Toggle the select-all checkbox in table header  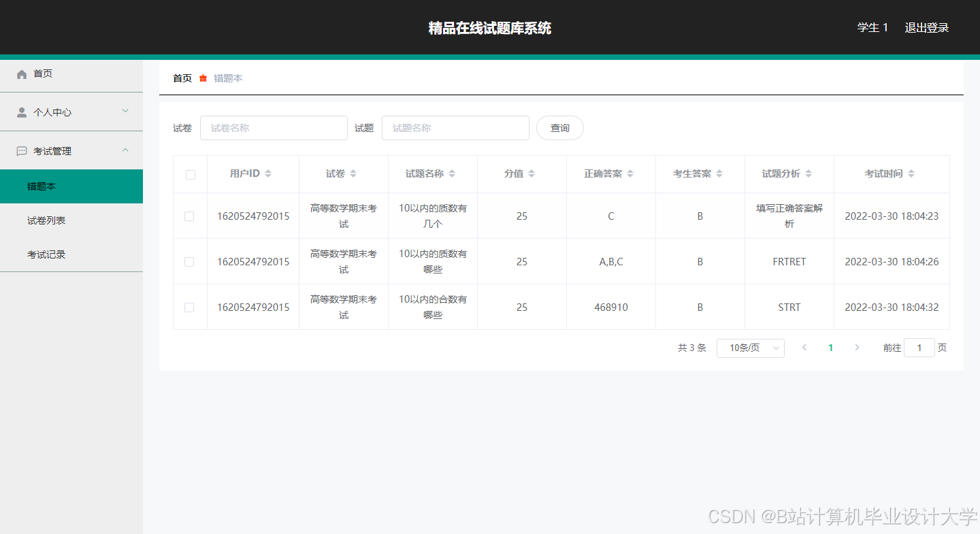click(x=191, y=175)
